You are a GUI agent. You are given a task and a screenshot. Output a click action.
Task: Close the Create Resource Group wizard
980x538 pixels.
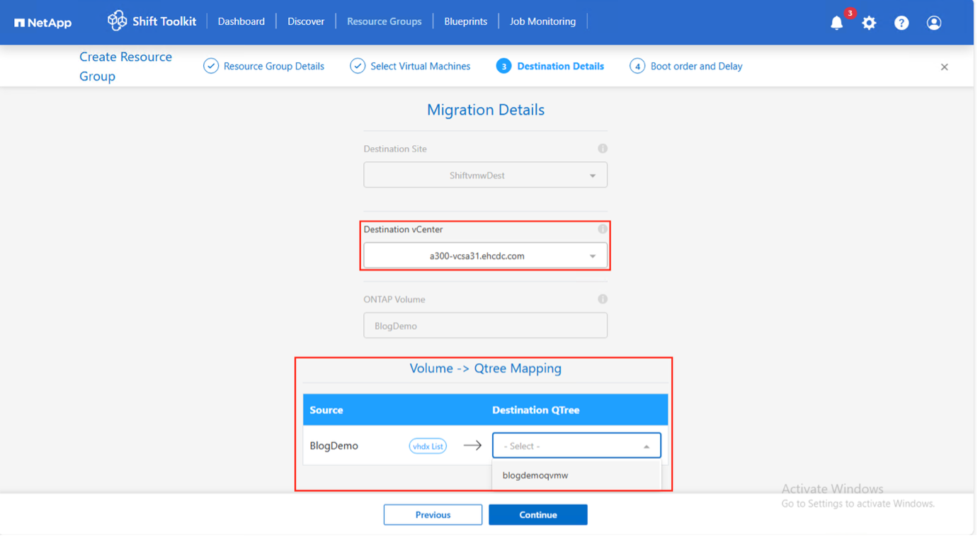[944, 67]
